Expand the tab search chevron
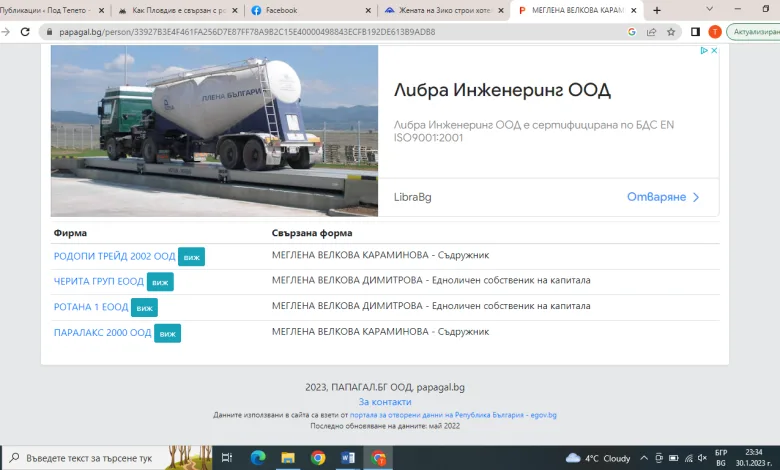This screenshot has height=470, width=780. [710, 9]
